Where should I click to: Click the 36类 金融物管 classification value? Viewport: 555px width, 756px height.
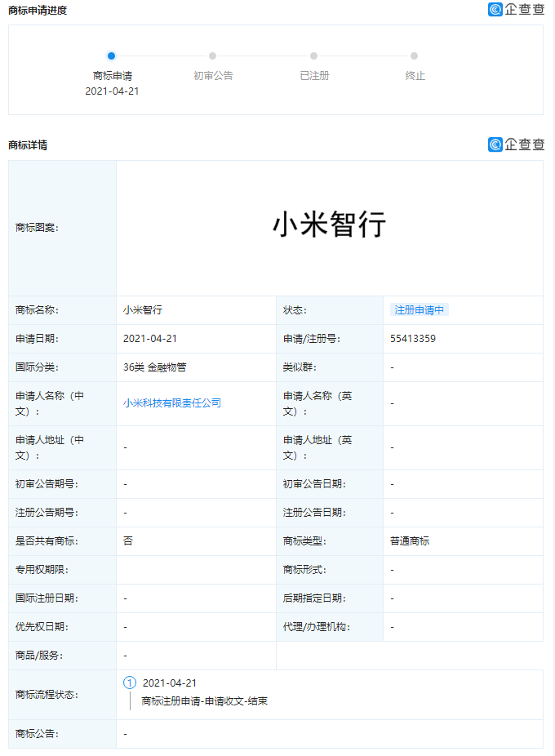(155, 367)
